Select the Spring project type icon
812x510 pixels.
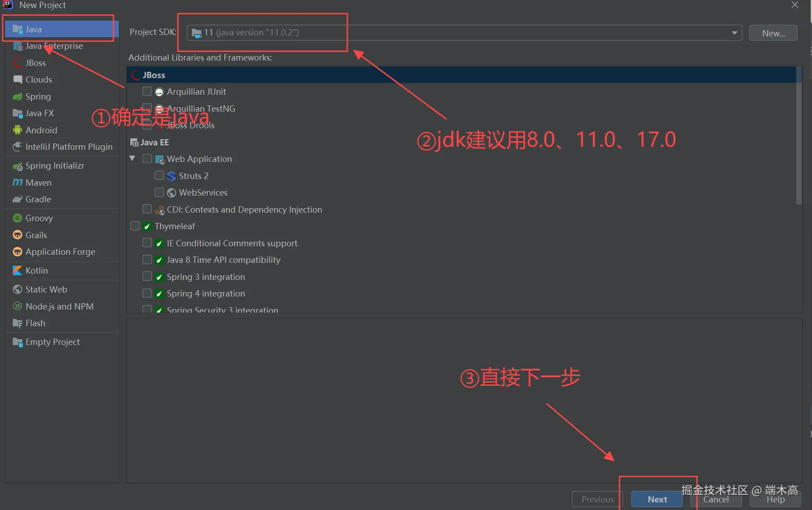point(18,96)
